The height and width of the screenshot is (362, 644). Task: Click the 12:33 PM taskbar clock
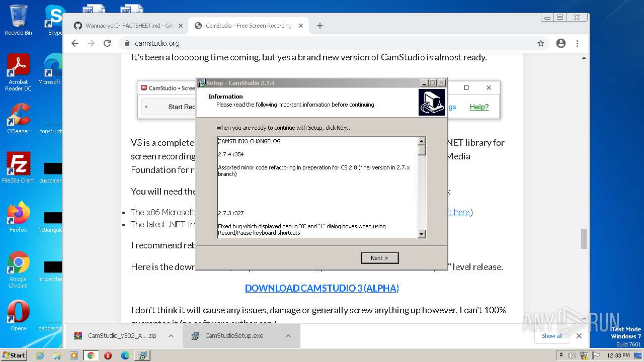click(x=618, y=355)
